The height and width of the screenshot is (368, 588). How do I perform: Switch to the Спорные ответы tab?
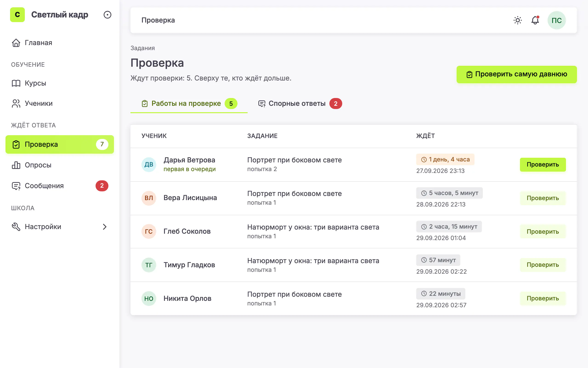(x=300, y=104)
